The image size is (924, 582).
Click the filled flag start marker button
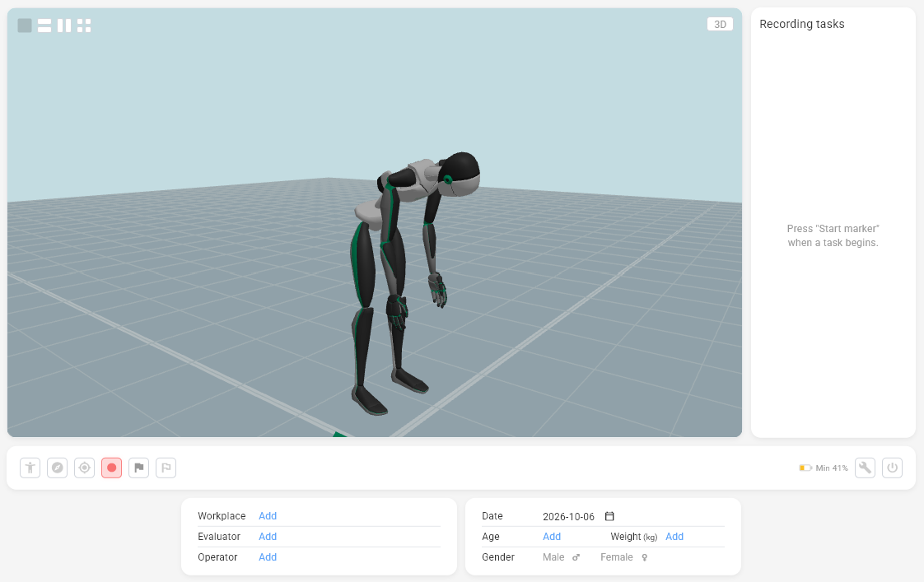138,468
